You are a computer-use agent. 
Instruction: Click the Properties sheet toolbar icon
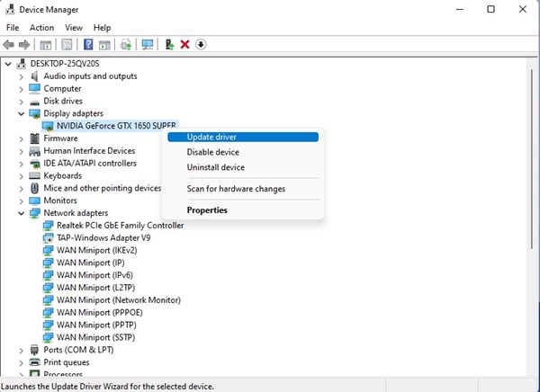pos(67,44)
